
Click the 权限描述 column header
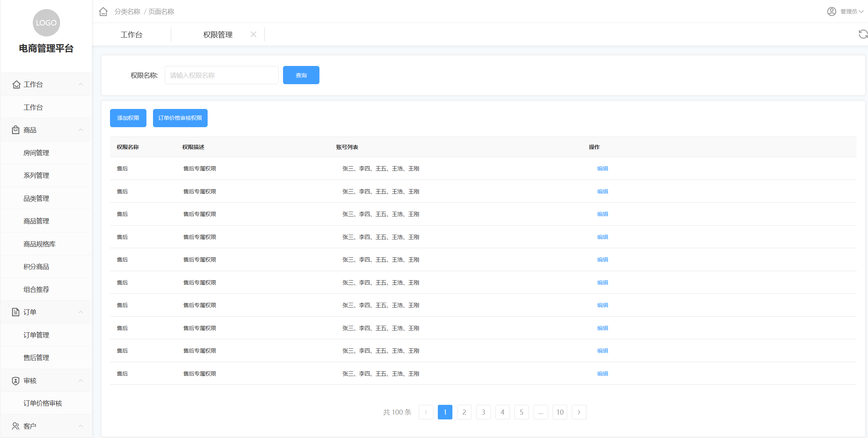[x=193, y=147]
